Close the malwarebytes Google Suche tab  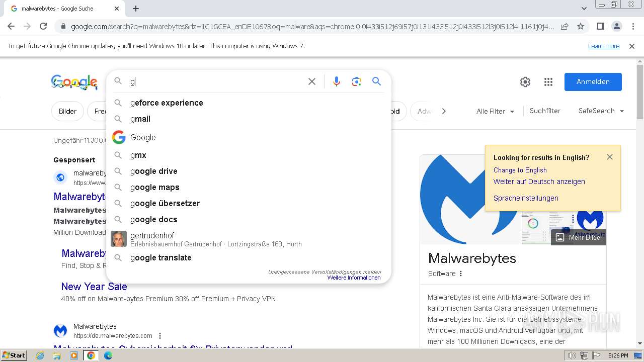[x=117, y=9]
